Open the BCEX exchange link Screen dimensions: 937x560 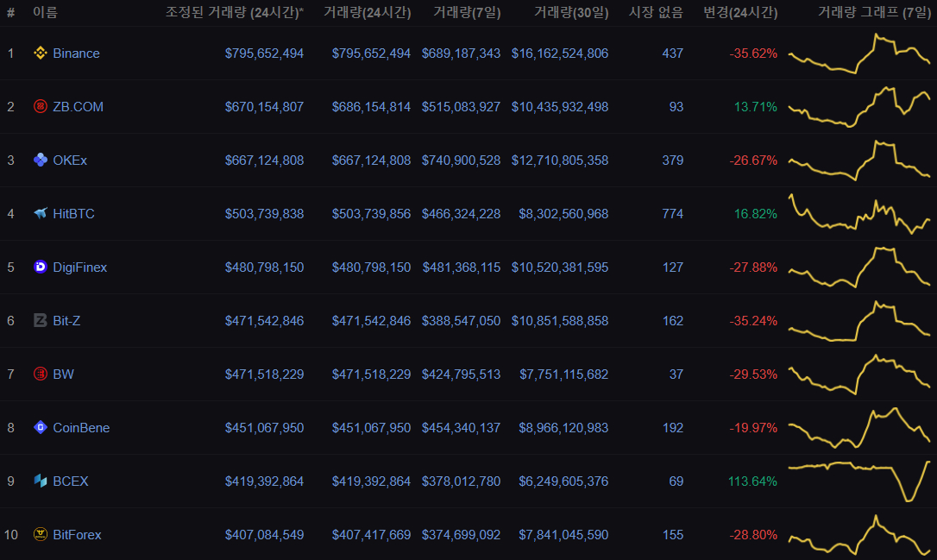pos(71,481)
